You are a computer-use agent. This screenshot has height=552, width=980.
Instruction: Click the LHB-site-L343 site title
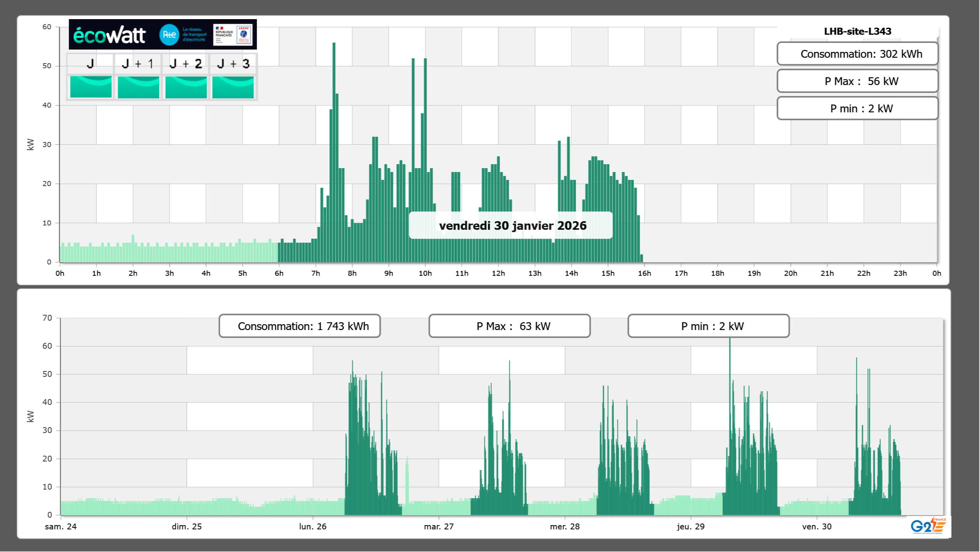(x=857, y=31)
